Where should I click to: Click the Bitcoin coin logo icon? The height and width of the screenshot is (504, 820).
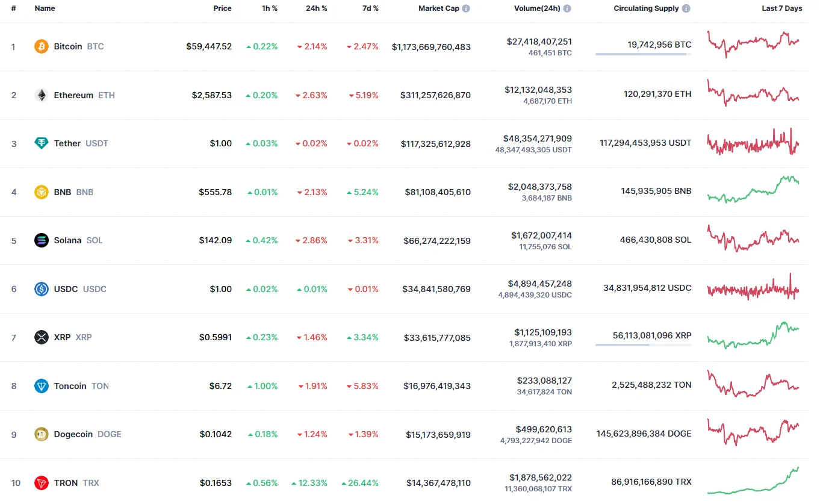coord(42,46)
